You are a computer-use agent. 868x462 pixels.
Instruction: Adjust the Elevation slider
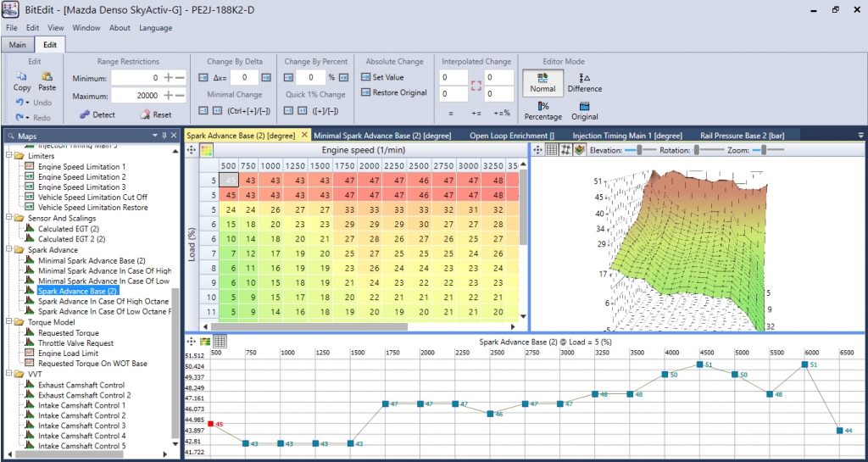[640, 150]
